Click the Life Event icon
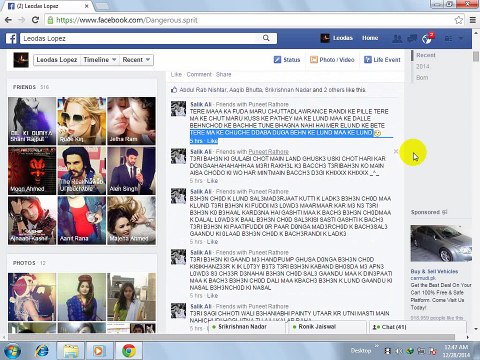Screen dimensions: 480x360 [368, 60]
